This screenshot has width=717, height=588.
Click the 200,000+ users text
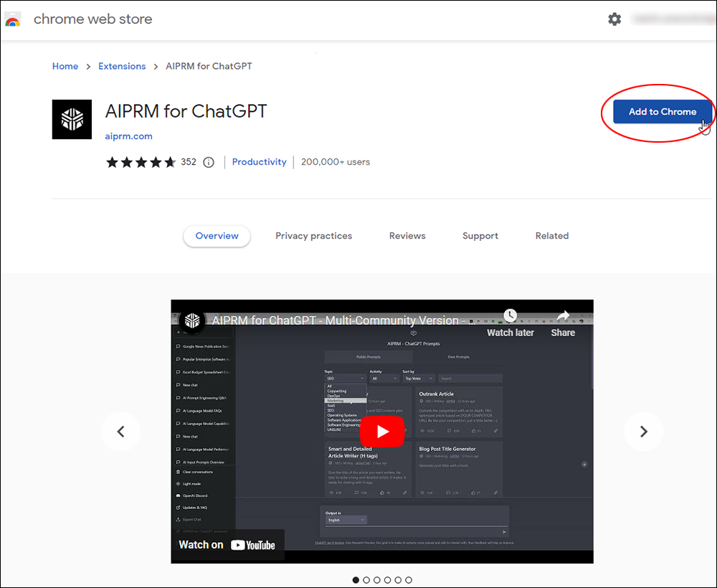[x=336, y=162]
